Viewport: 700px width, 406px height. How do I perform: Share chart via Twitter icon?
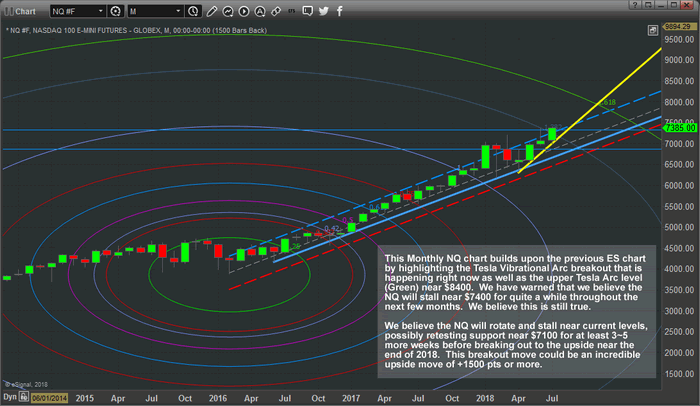[x=324, y=11]
